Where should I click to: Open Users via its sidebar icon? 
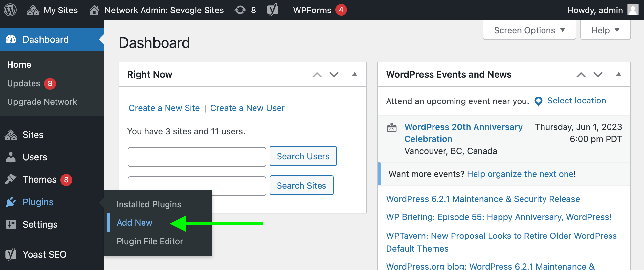pyautogui.click(x=11, y=157)
